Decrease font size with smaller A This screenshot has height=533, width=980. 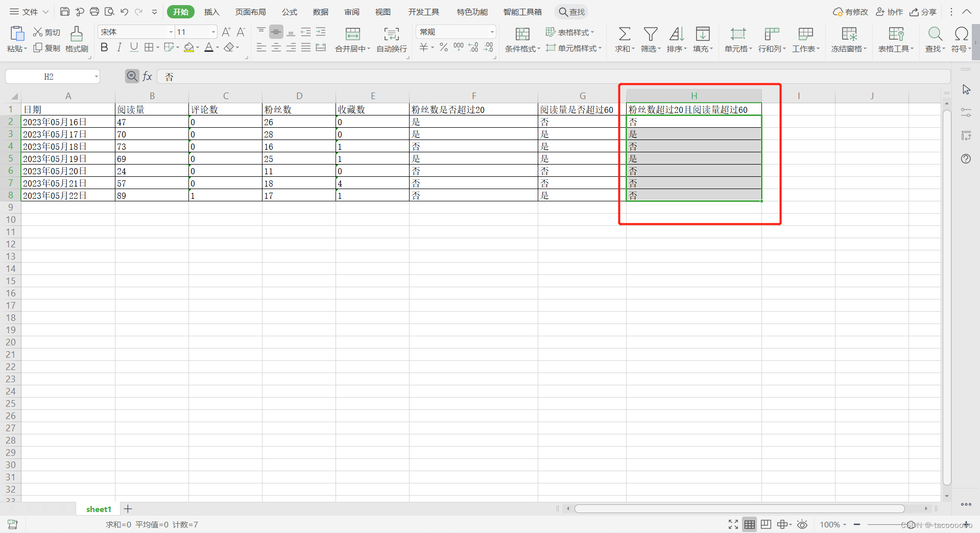click(241, 32)
